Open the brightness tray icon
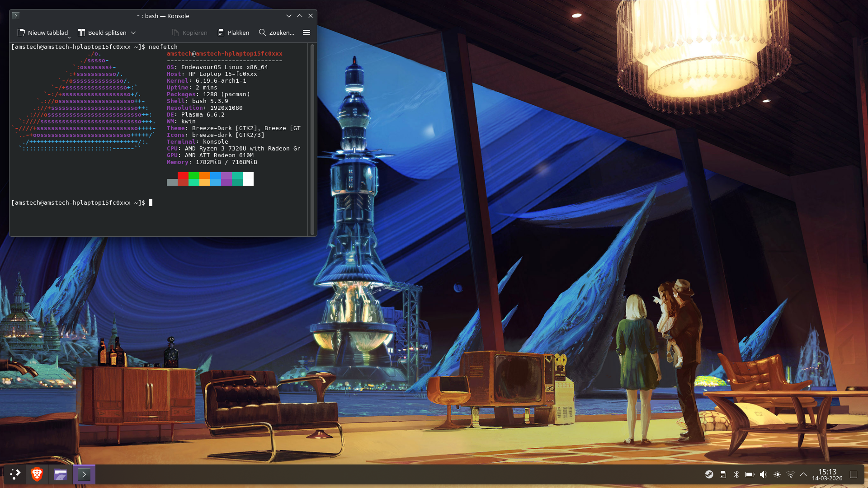 (x=777, y=474)
